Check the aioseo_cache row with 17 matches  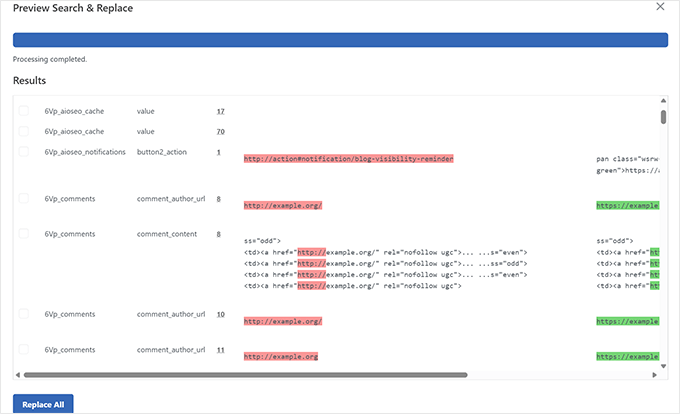pos(24,111)
